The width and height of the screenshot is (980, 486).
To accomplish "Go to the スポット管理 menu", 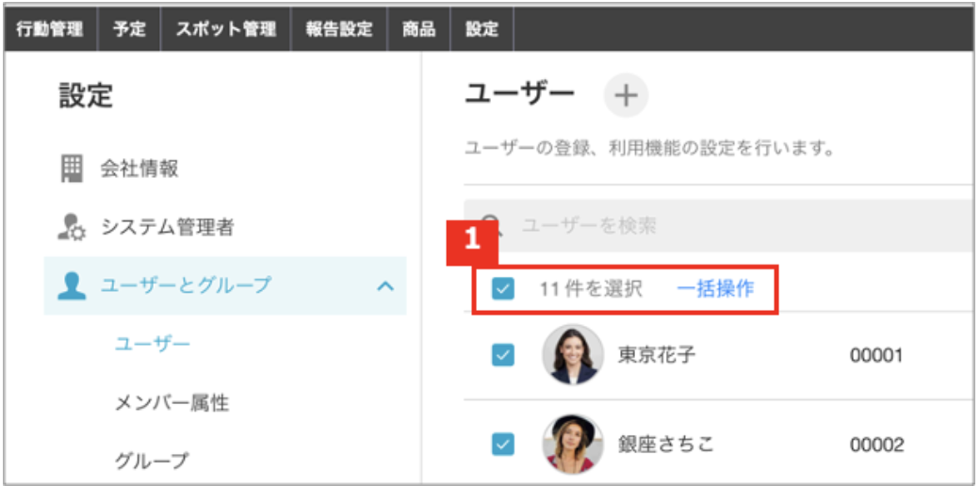I will pyautogui.click(x=225, y=29).
